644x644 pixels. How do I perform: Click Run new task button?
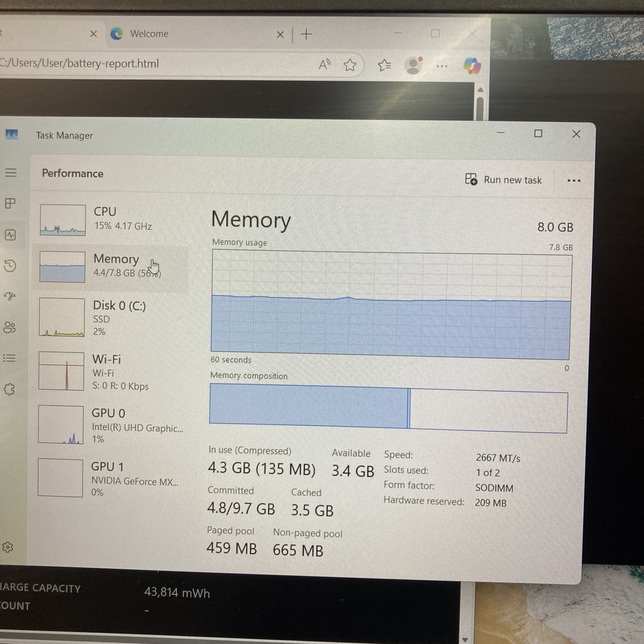pyautogui.click(x=504, y=180)
